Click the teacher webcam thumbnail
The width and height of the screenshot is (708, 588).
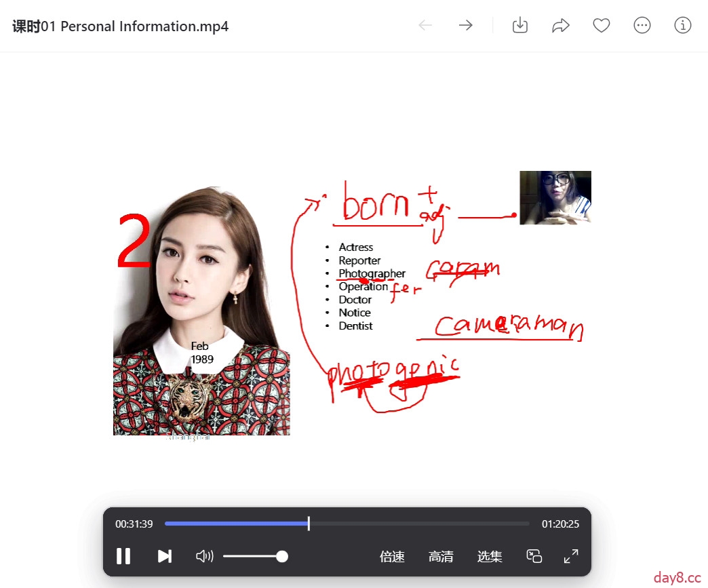555,197
